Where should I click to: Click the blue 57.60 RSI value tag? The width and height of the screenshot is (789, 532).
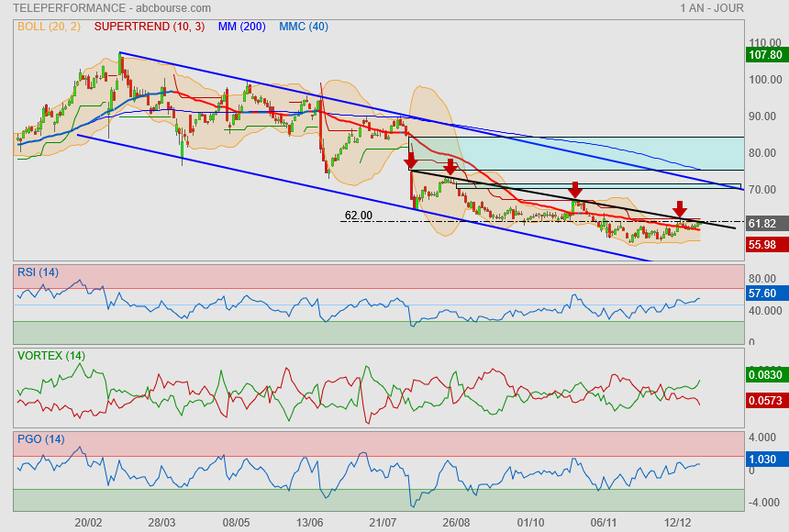point(764,294)
